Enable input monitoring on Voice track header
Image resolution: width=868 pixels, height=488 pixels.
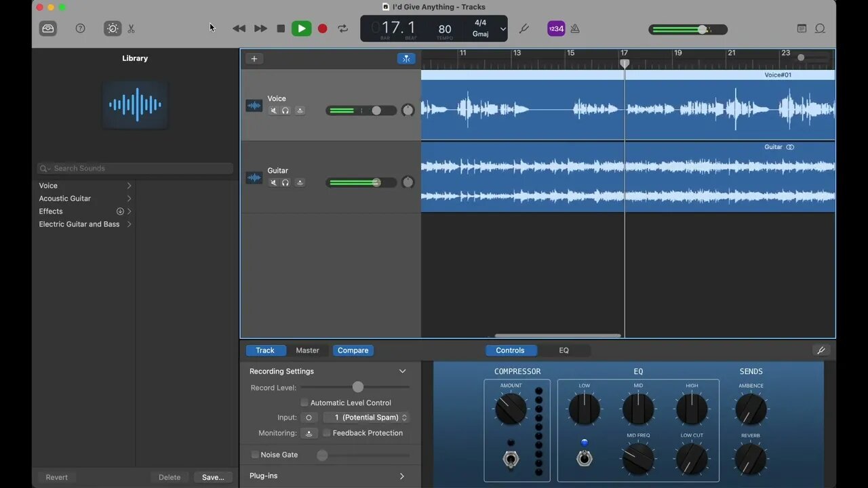(x=300, y=110)
